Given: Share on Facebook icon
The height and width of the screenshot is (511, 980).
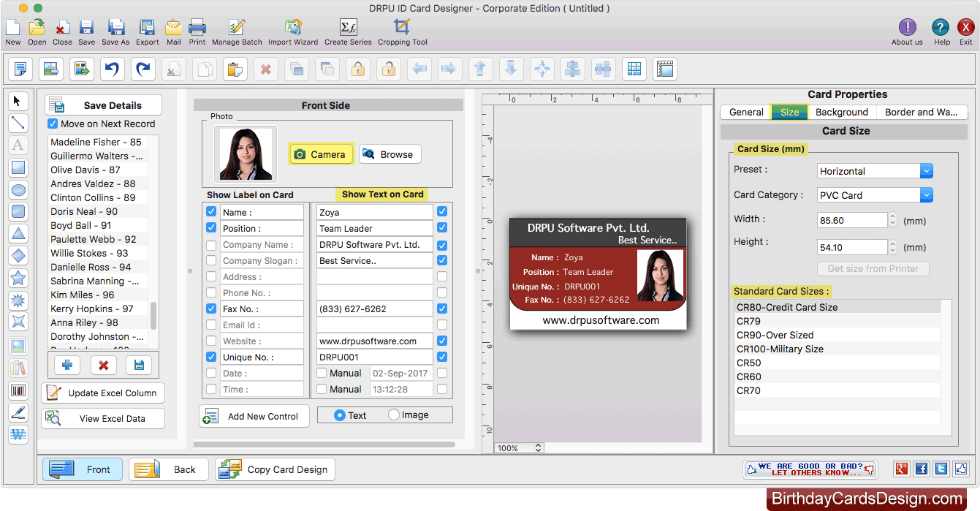Looking at the screenshot, I should pyautogui.click(x=922, y=469).
